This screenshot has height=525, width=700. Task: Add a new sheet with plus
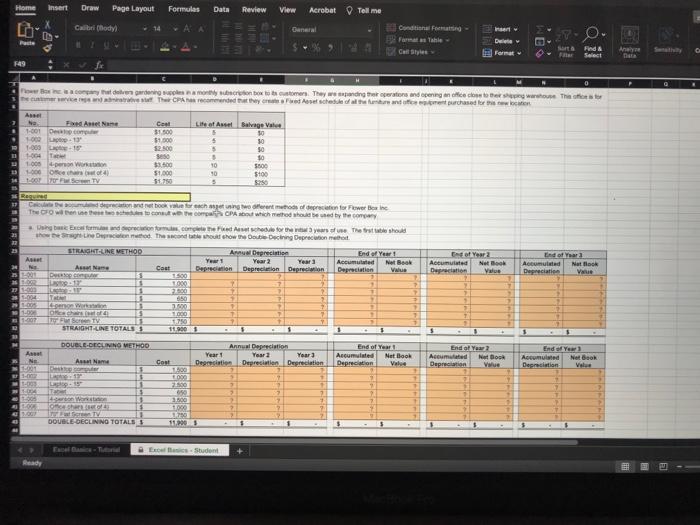(239, 451)
